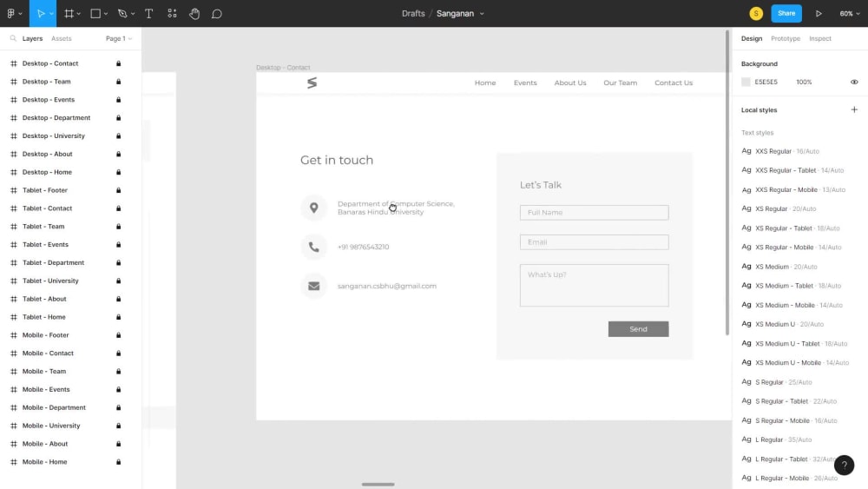Open the Resources components tool
The height and width of the screenshot is (489, 868).
click(x=172, y=13)
